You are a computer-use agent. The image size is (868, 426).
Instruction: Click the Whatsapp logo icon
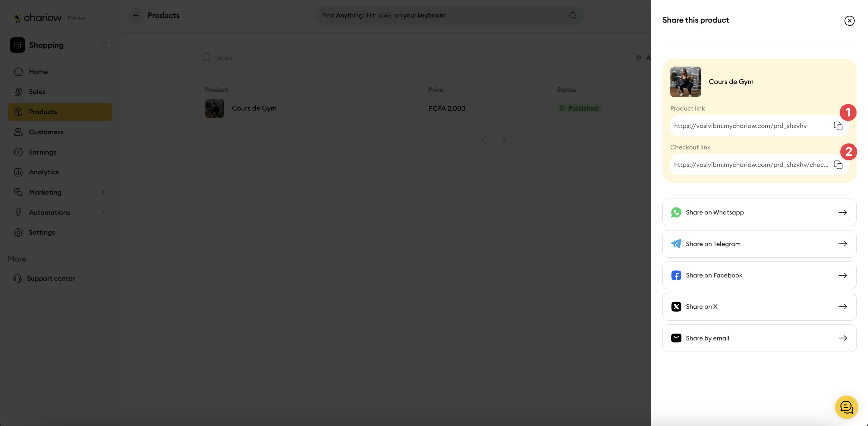coord(676,212)
